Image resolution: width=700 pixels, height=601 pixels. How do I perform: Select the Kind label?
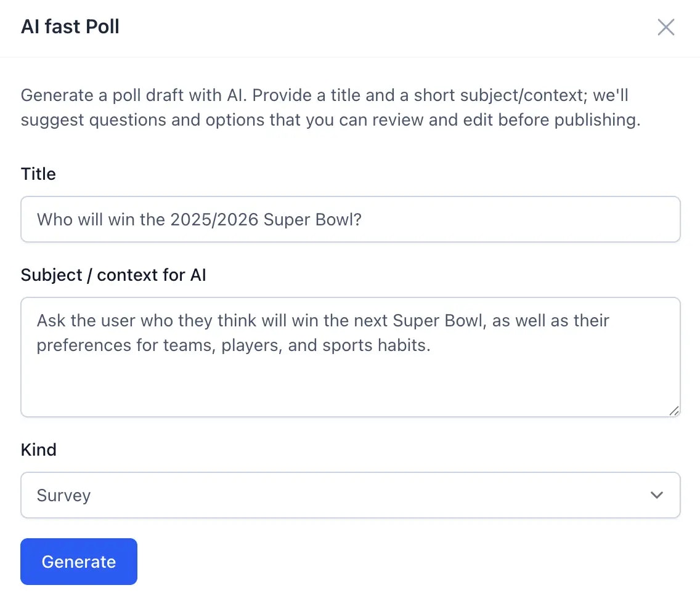38,450
